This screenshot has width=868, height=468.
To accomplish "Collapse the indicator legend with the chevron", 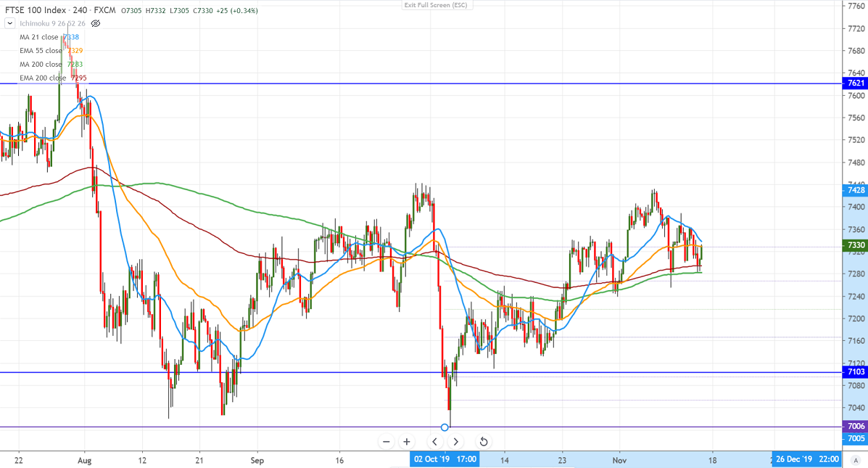I will 9,23.
